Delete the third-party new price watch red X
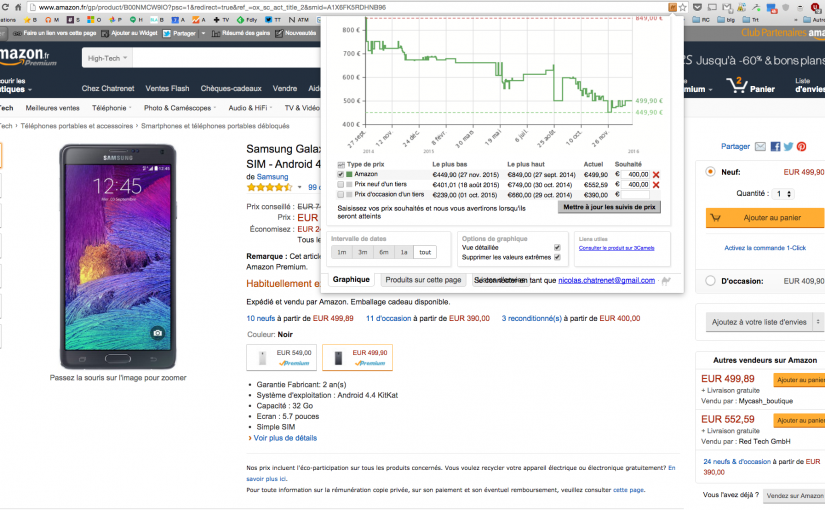 click(656, 185)
